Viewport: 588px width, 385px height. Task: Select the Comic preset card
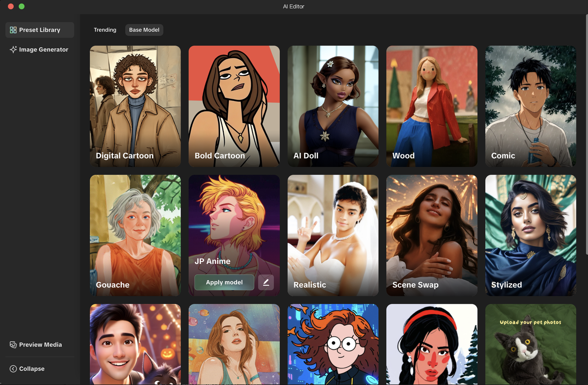pos(531,106)
